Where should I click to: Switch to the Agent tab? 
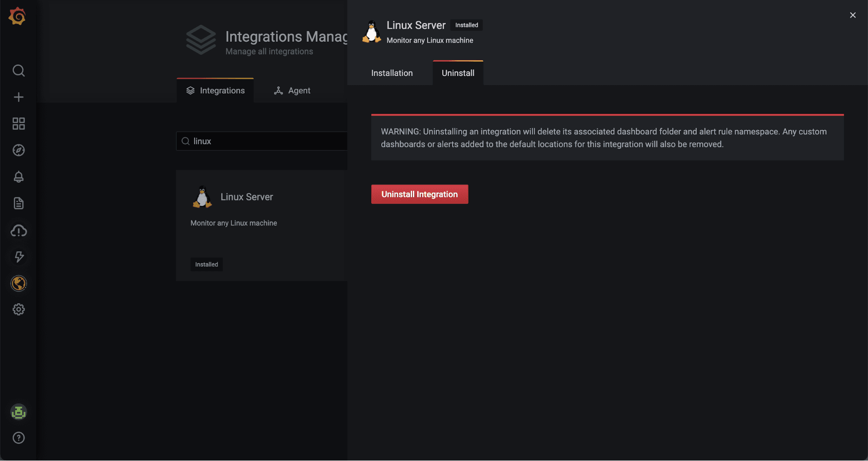tap(292, 90)
